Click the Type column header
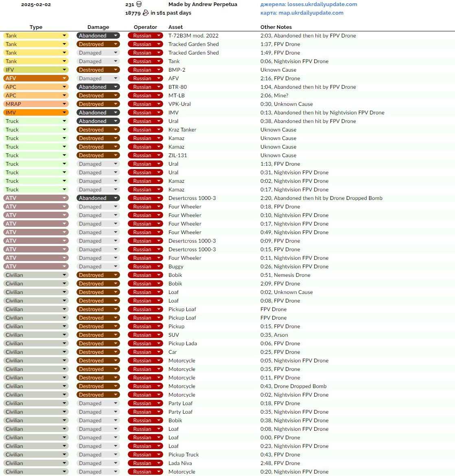455x476 pixels. point(36,27)
